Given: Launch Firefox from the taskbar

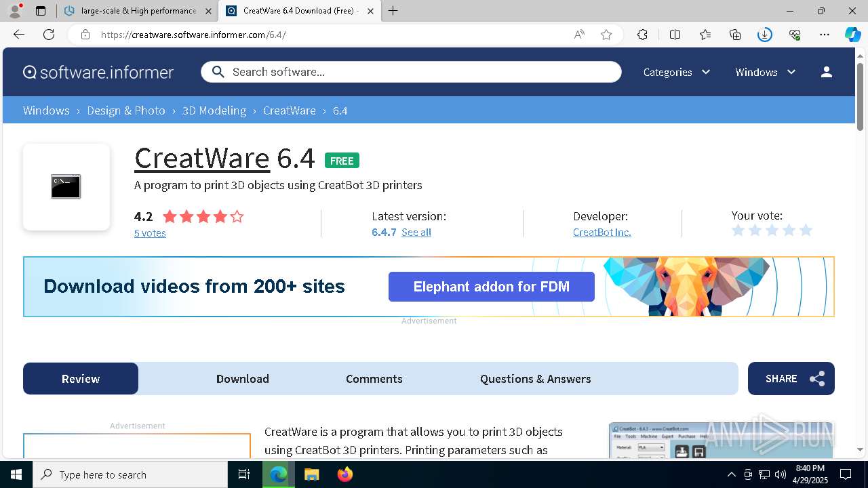Looking at the screenshot, I should pos(345,474).
